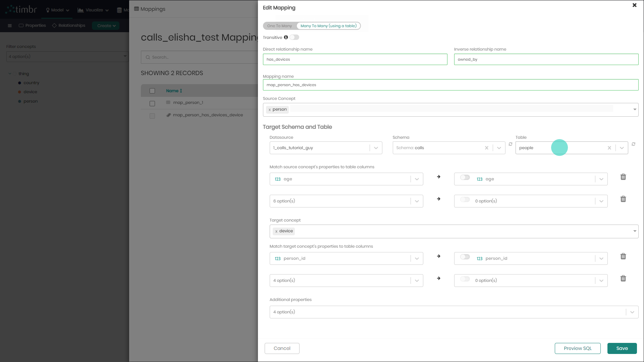Open the Filter concepts dropdown
644x362 pixels.
[x=67, y=56]
